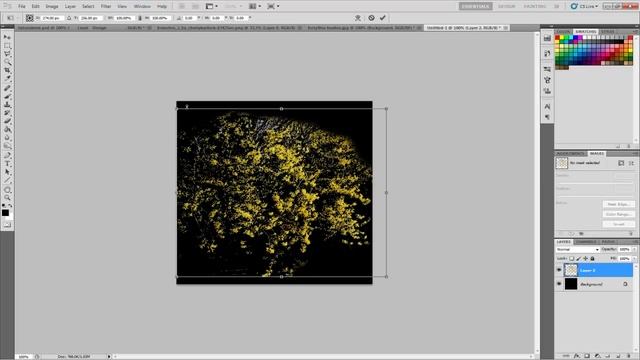640x360 pixels.
Task: Select the Eyedropper tool
Action: 7,79
